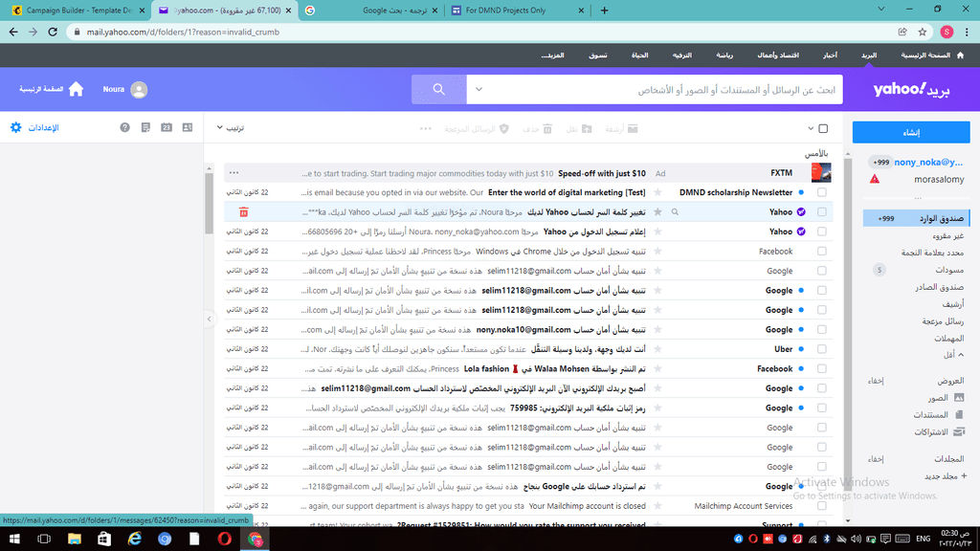980x551 pixels.
Task: Tick the select-all checkbox in the mail toolbar
Action: 823,129
